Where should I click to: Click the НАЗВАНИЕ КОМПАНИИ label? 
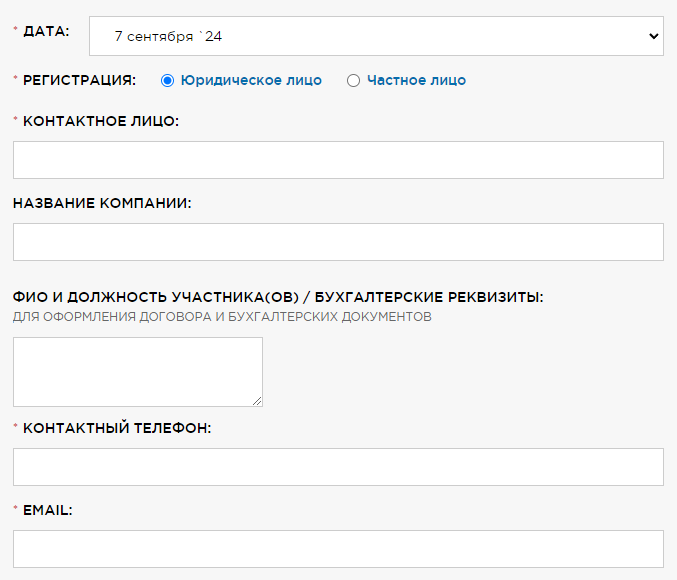(x=102, y=203)
